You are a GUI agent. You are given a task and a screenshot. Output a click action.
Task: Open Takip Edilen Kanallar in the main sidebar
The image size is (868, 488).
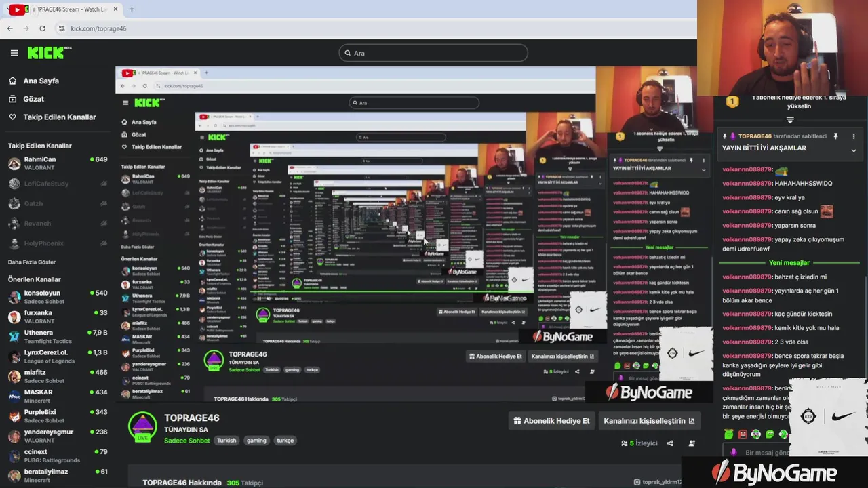coord(60,117)
